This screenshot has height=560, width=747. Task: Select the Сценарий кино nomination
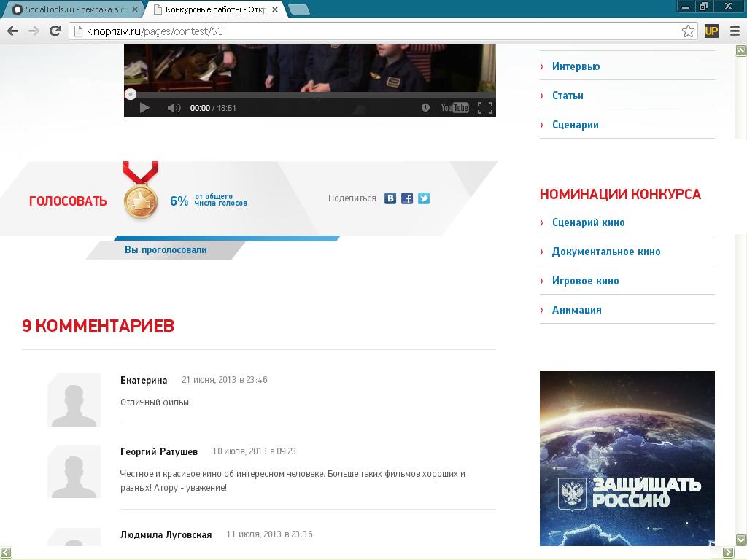[x=588, y=222]
